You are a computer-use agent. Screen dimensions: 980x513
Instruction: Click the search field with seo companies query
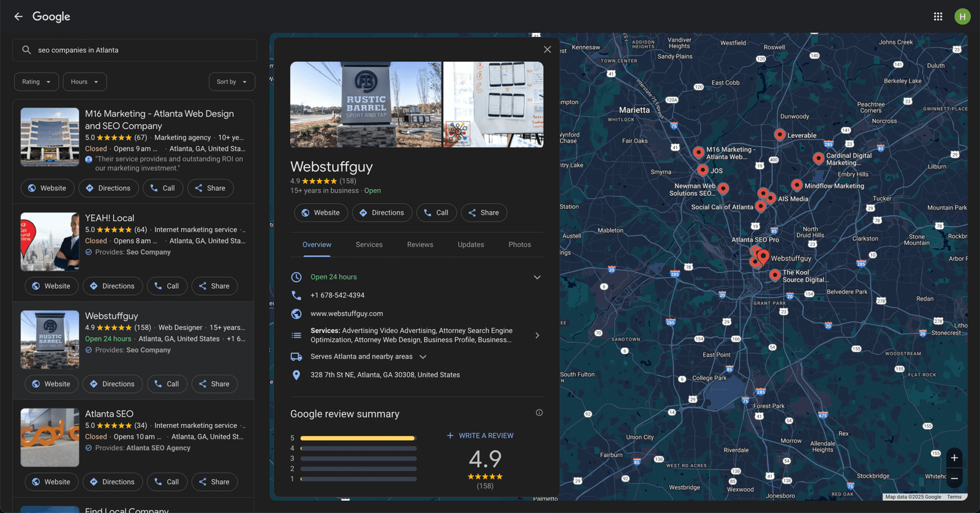135,50
